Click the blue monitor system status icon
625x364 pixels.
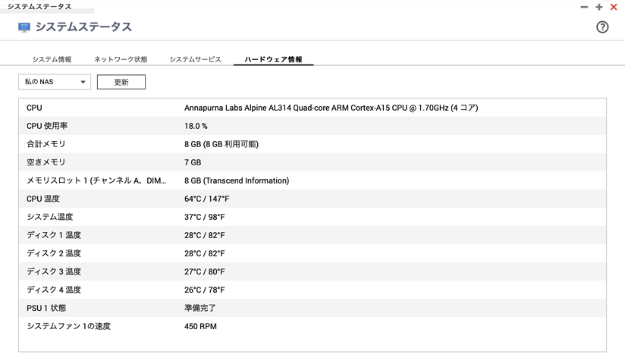click(24, 27)
